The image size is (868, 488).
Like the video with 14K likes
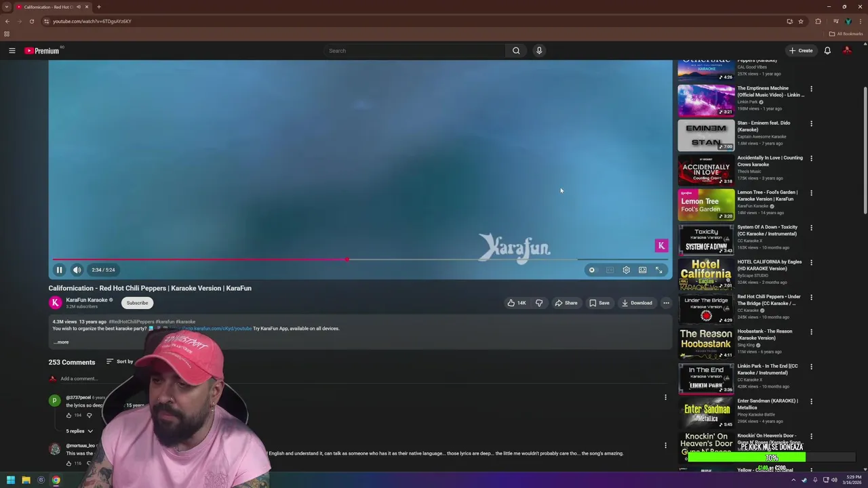pos(517,303)
